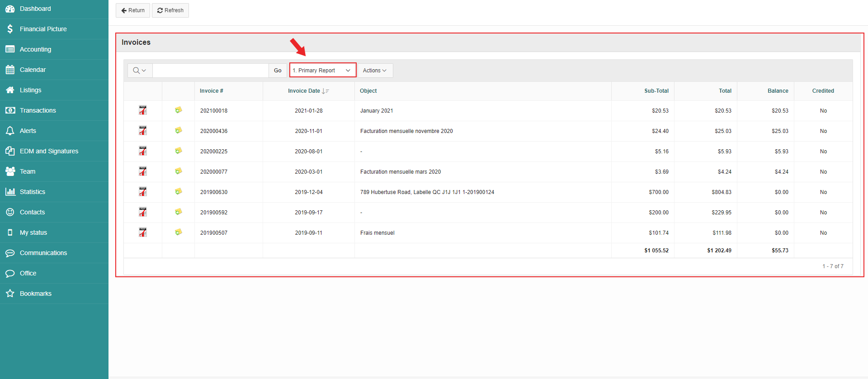Viewport: 868px width, 379px height.
Task: Click the payment icon for invoice 201900507
Action: (179, 232)
